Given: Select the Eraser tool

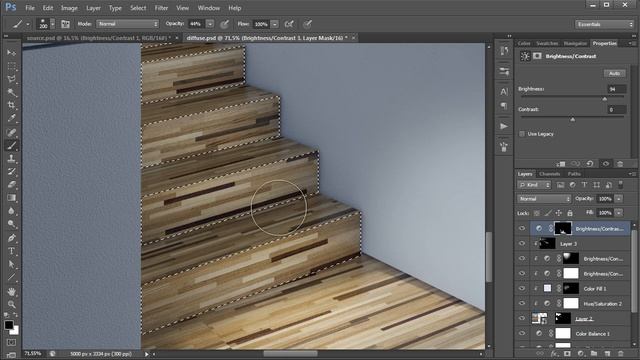Looking at the screenshot, I should 11,184.
